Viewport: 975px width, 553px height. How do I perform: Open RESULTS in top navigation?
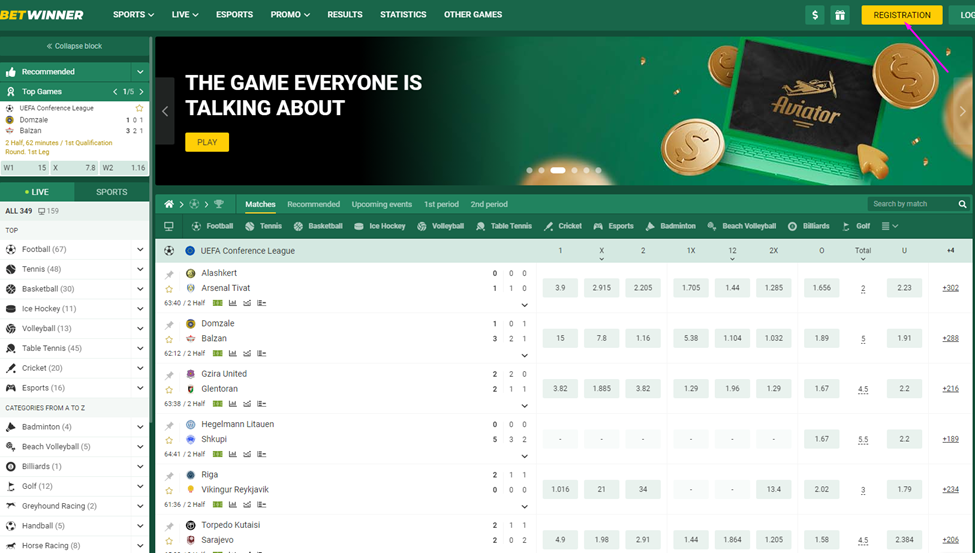345,14
